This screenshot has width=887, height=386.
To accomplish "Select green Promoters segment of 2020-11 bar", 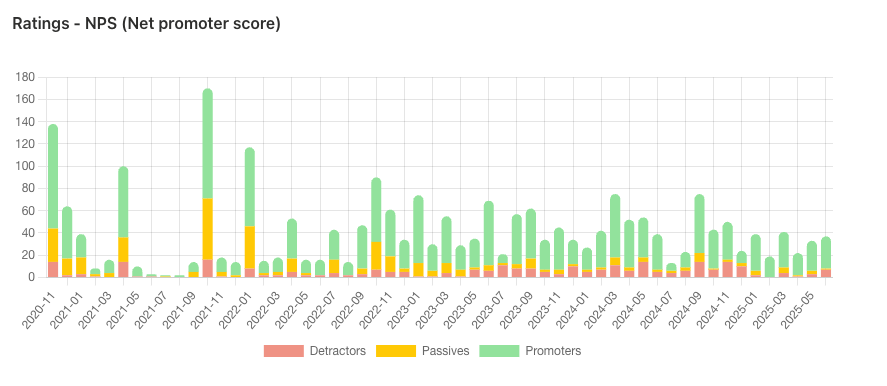I will tap(53, 177).
